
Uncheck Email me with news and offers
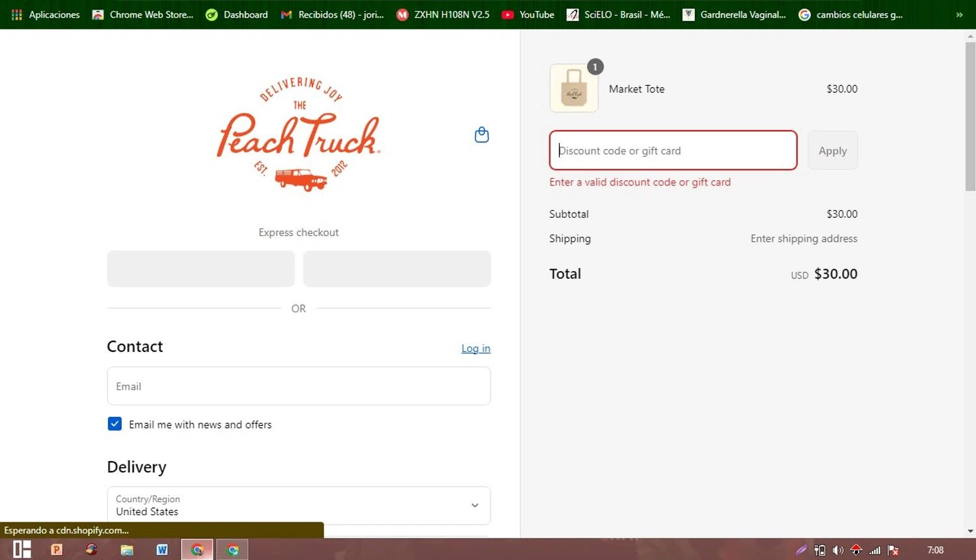point(115,424)
